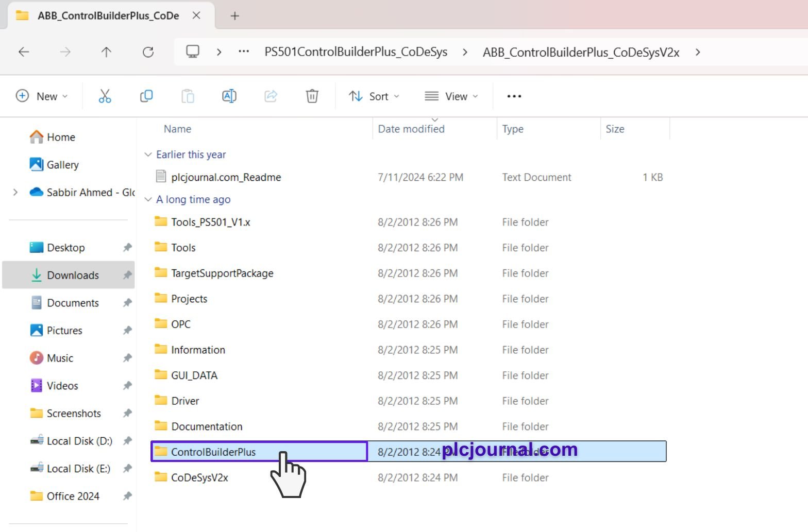Unpin Downloads using its pin icon
The image size is (808, 532).
[x=127, y=275]
